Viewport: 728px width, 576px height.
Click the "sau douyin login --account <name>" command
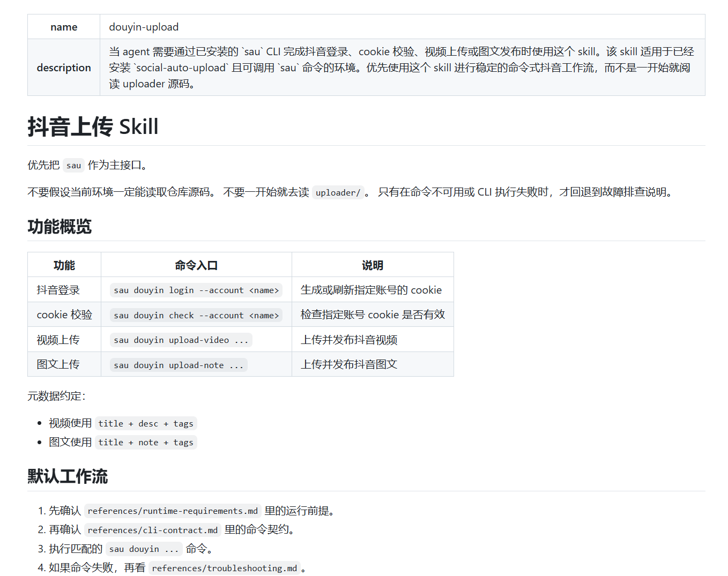(x=196, y=290)
